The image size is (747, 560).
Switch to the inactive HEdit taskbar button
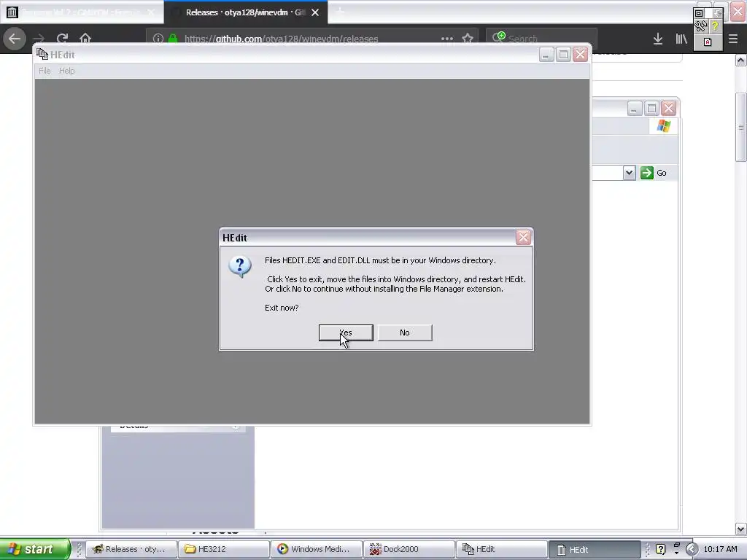pyautogui.click(x=500, y=549)
